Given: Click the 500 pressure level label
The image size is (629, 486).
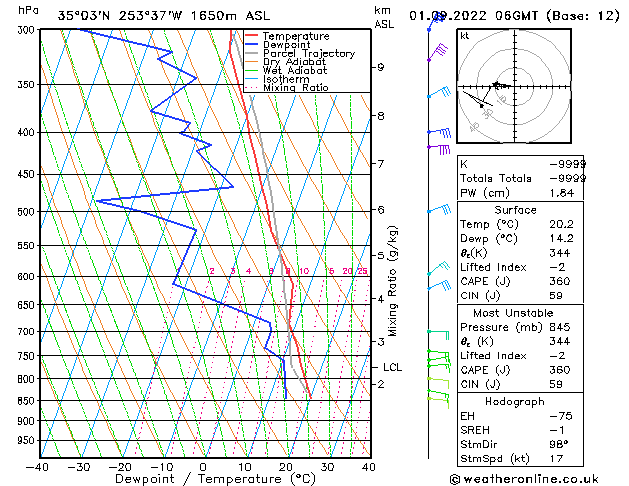Looking at the screenshot, I should [28, 212].
